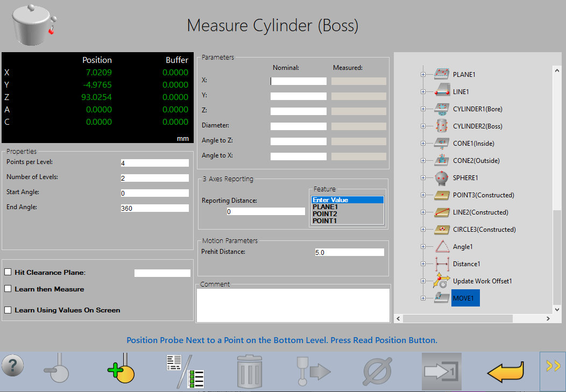This screenshot has width=566, height=392.
Task: Click the trash can delete icon
Action: click(250, 370)
